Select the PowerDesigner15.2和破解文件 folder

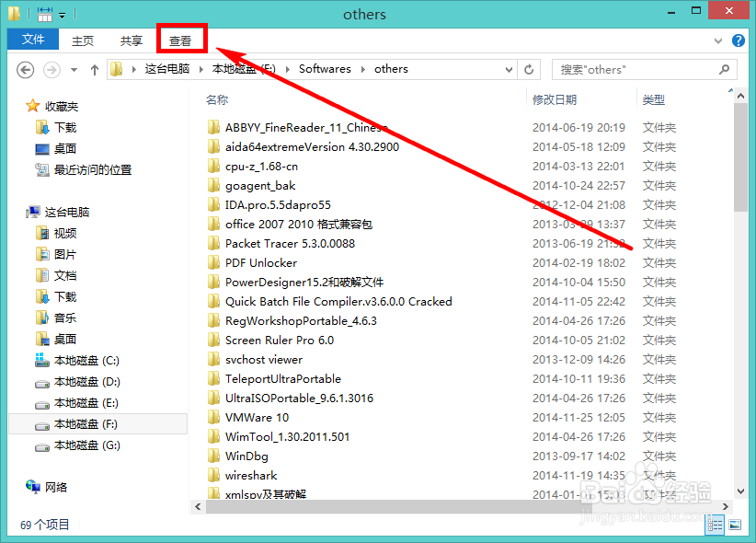[x=304, y=282]
